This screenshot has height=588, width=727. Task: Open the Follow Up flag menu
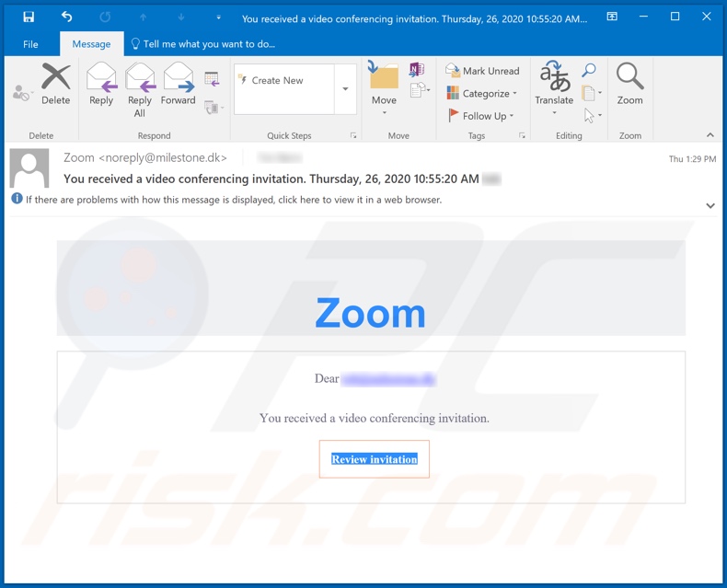481,115
